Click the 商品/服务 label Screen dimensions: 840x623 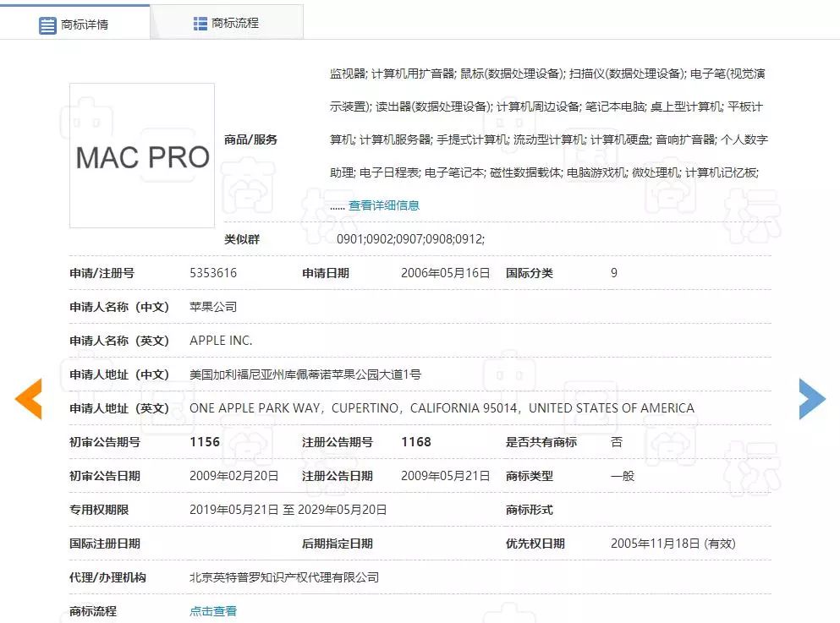point(250,139)
